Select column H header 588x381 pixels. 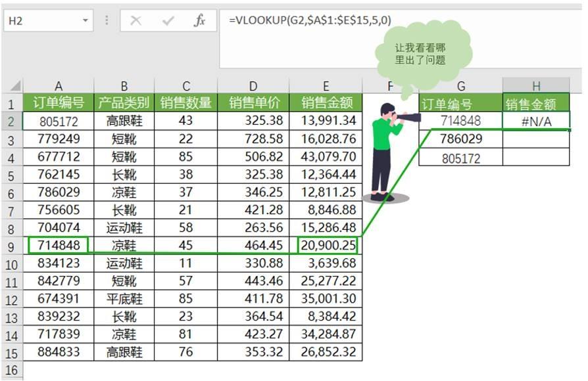click(536, 86)
